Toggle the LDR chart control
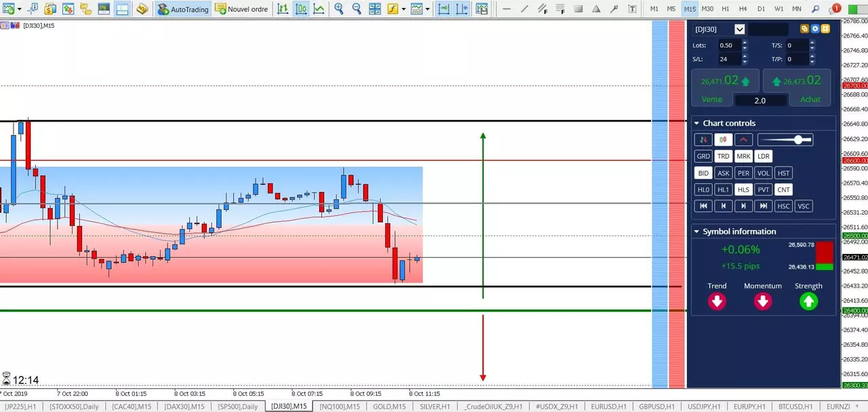The width and height of the screenshot is (868, 412). (x=764, y=156)
